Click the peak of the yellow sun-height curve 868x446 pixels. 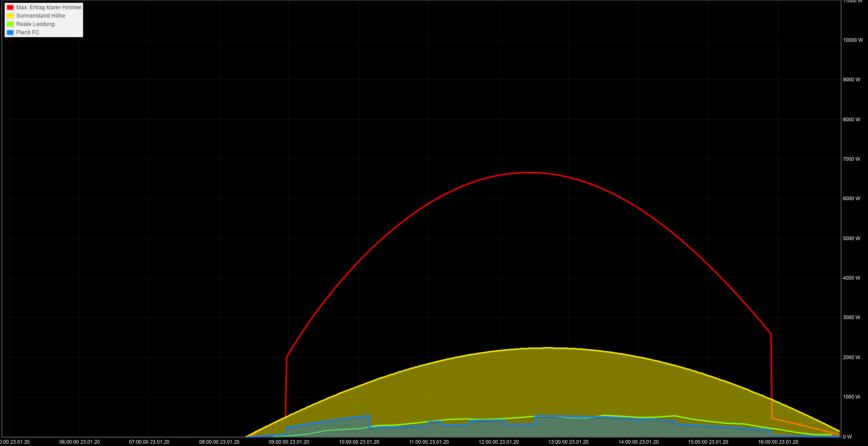click(x=548, y=348)
